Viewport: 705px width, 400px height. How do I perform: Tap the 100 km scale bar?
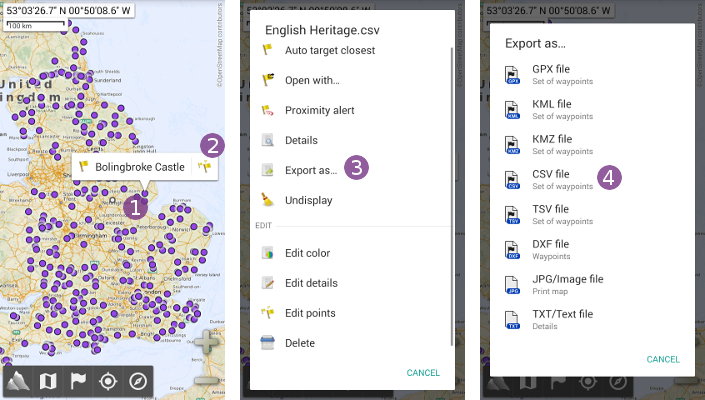tap(35, 24)
